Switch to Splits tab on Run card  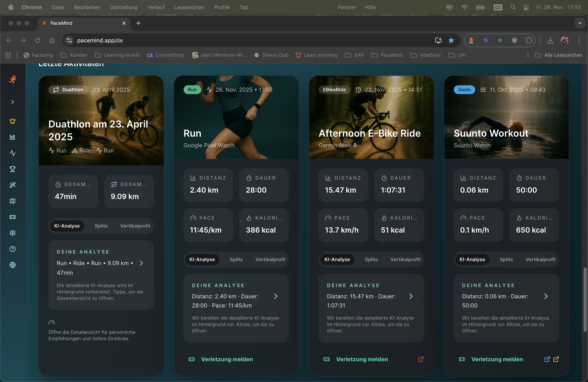[236, 259]
